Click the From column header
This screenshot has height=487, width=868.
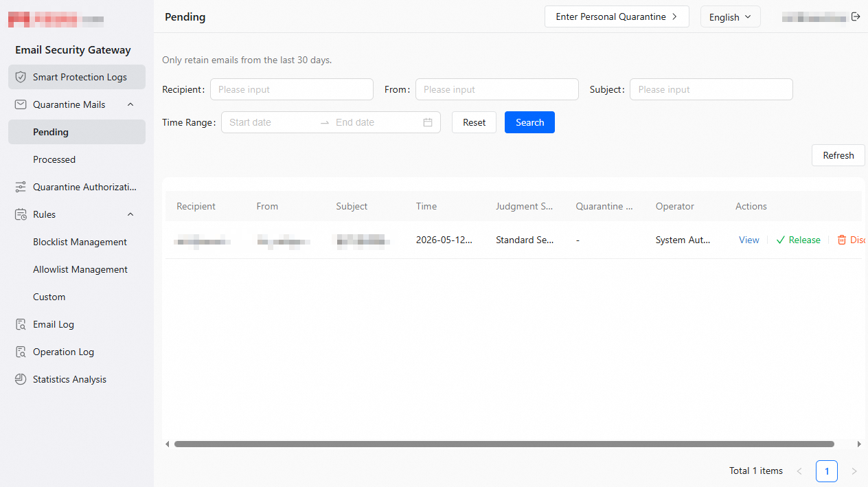click(267, 206)
